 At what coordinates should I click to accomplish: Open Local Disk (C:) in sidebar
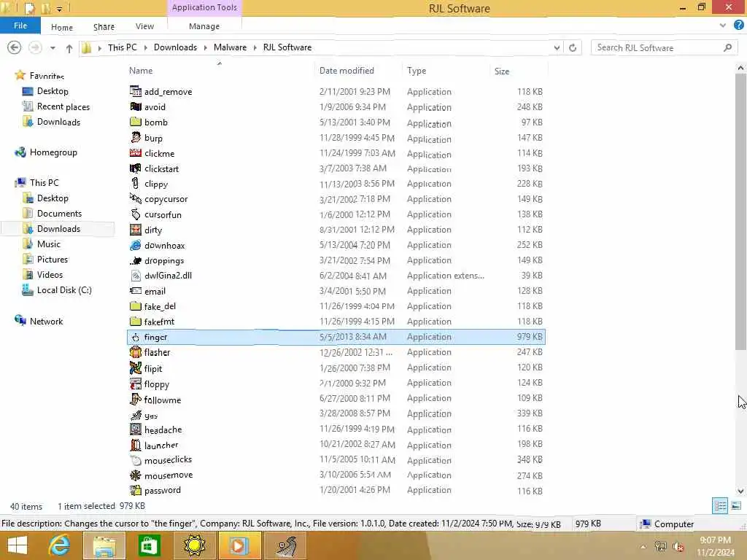click(x=64, y=290)
